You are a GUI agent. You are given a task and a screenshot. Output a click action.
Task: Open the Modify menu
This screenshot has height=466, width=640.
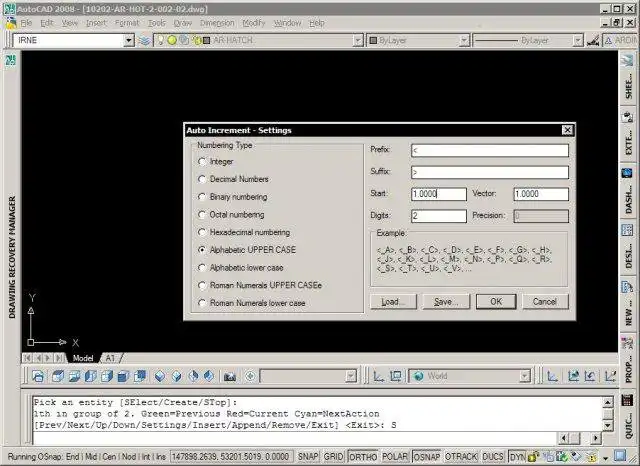(x=254, y=23)
